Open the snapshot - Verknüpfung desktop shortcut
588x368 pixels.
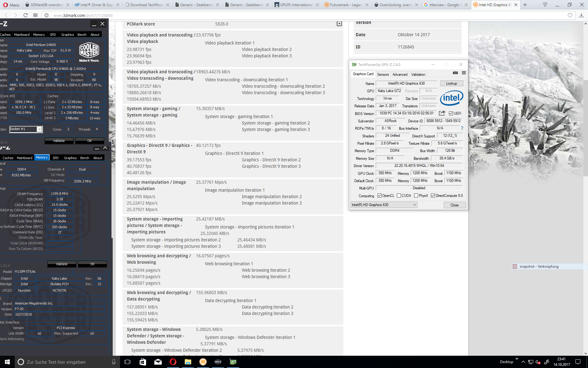pyautogui.click(x=539, y=266)
